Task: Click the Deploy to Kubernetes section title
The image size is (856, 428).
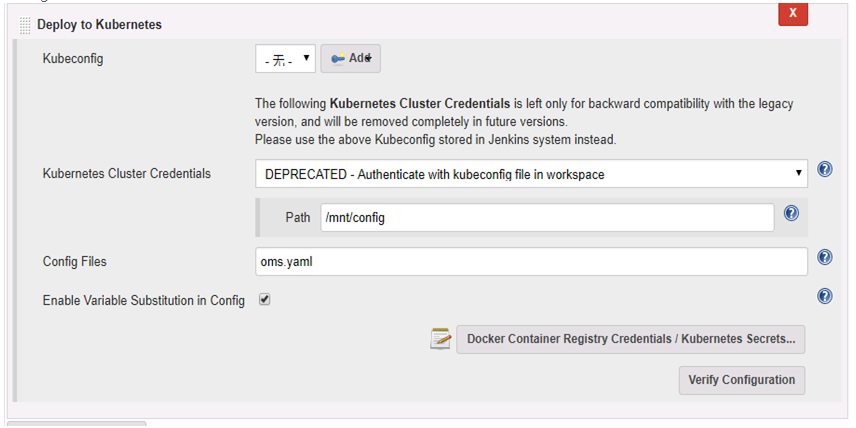Action: coord(99,25)
